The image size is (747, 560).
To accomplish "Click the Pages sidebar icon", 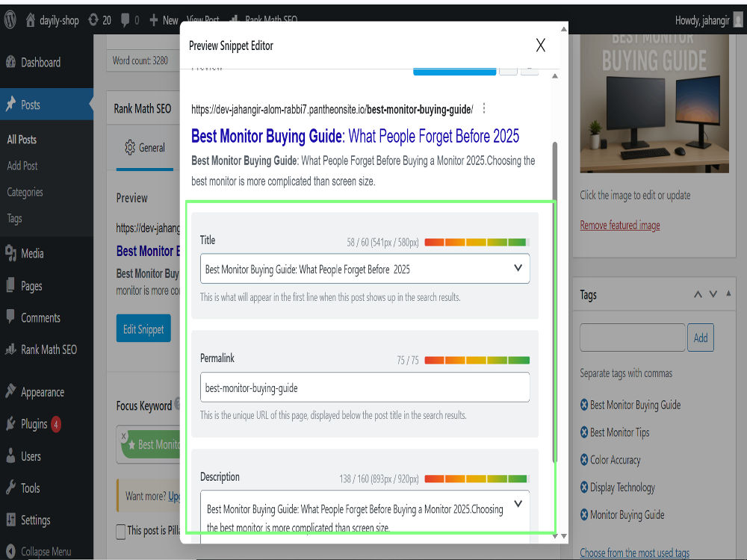I will point(10,285).
